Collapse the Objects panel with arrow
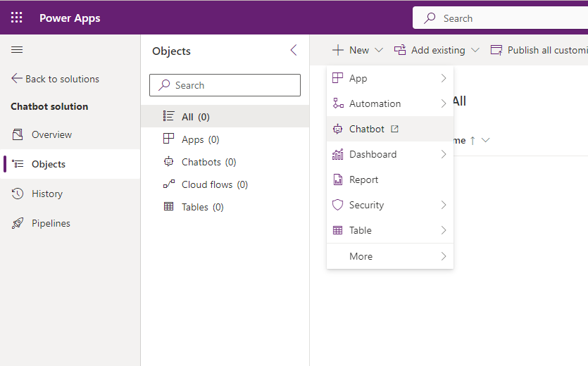588x366 pixels. coord(294,50)
